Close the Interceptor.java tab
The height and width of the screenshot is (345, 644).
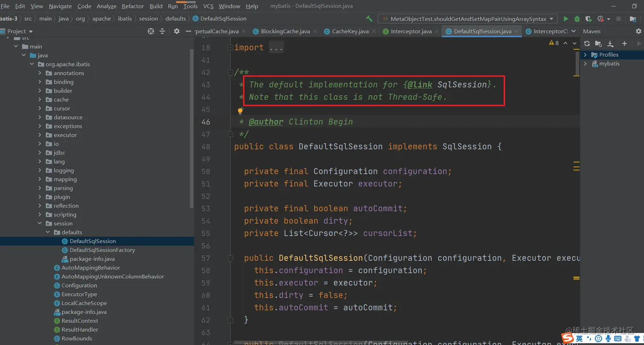point(437,31)
